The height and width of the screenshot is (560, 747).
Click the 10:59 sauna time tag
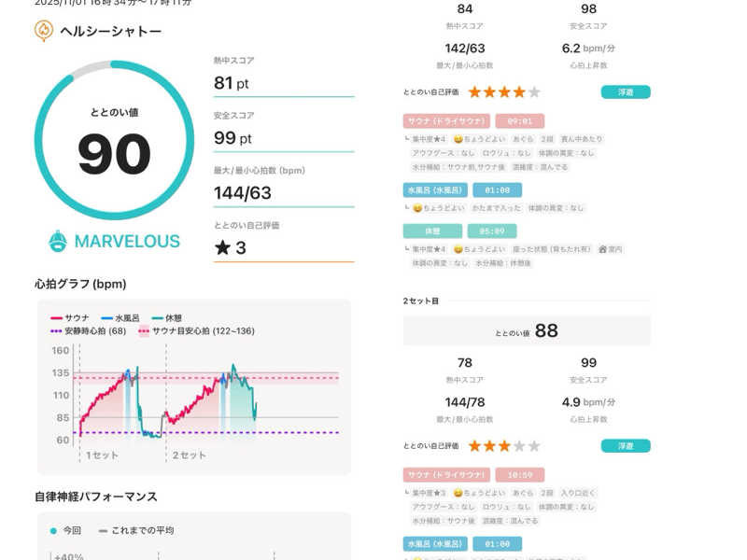point(519,475)
